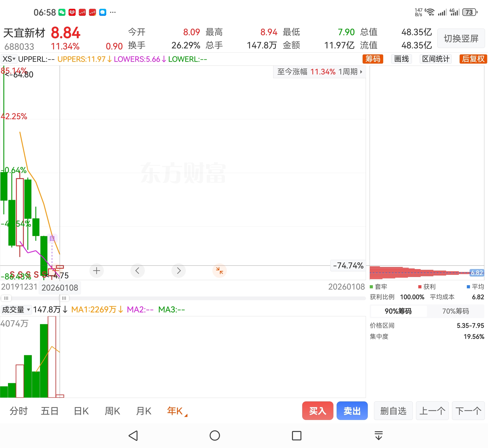This screenshot has width=488, height=448.
Task: Select the 70%筹码 option
Action: click(x=455, y=311)
